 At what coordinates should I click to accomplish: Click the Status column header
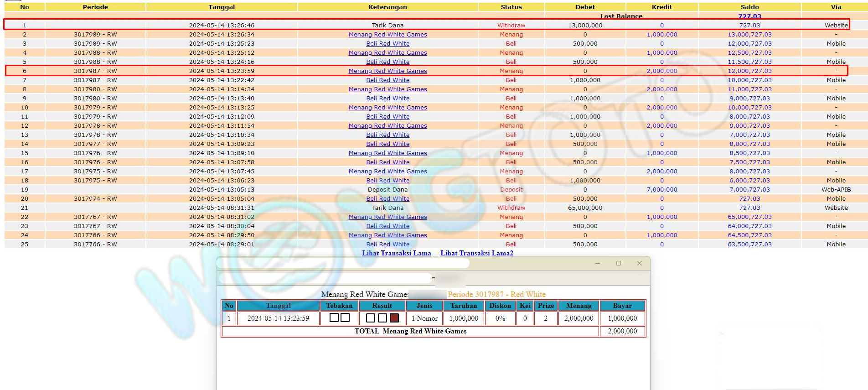511,7
